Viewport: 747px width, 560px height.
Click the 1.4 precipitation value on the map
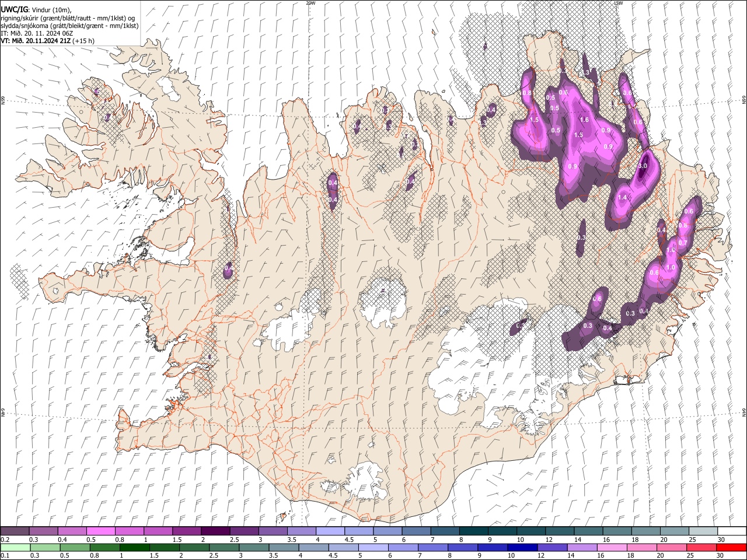coord(622,198)
